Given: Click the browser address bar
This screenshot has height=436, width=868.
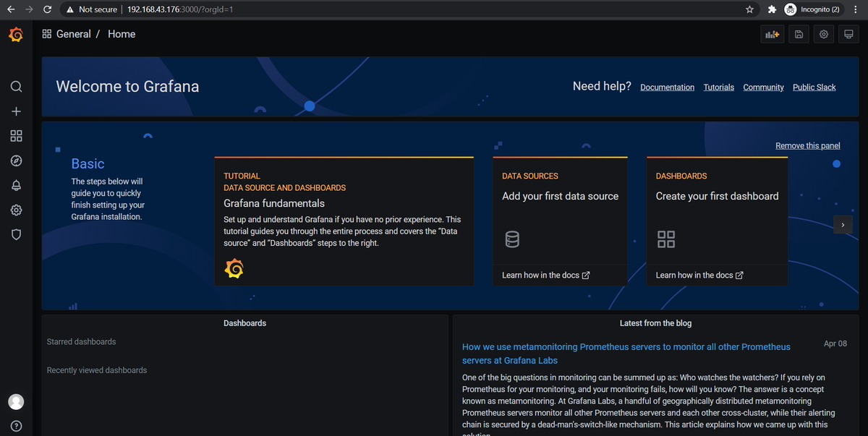Looking at the screenshot, I should [289, 9].
